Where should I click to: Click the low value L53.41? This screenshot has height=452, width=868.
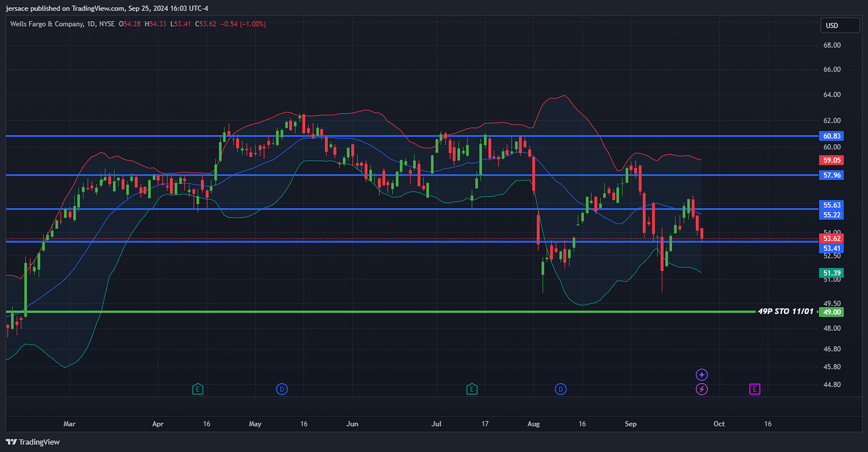[x=181, y=24]
